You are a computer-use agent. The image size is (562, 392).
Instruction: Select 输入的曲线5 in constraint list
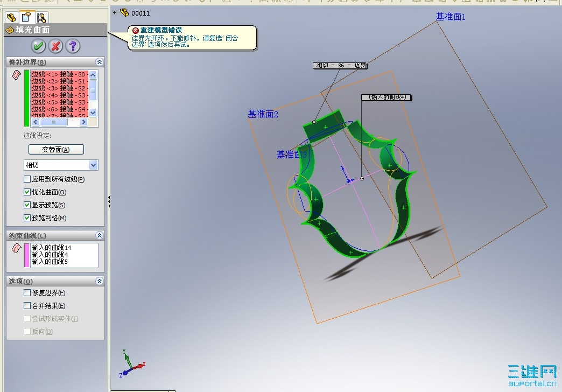click(50, 262)
